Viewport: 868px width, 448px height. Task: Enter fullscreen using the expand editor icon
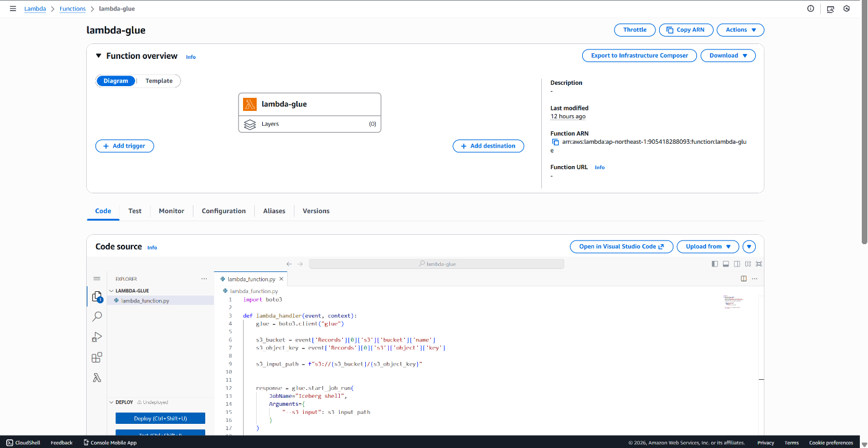(x=758, y=263)
